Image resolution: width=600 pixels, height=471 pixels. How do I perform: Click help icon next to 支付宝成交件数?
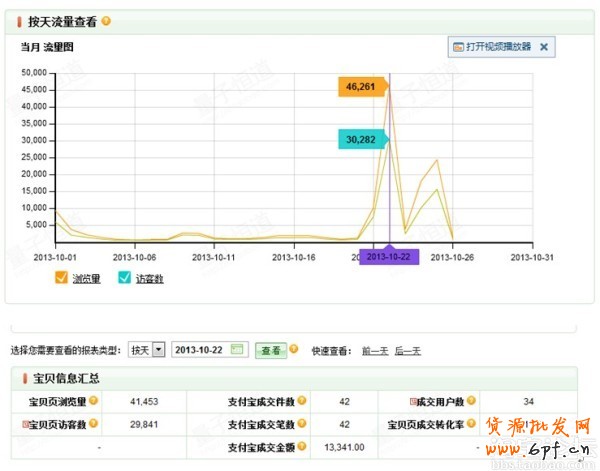tap(301, 401)
